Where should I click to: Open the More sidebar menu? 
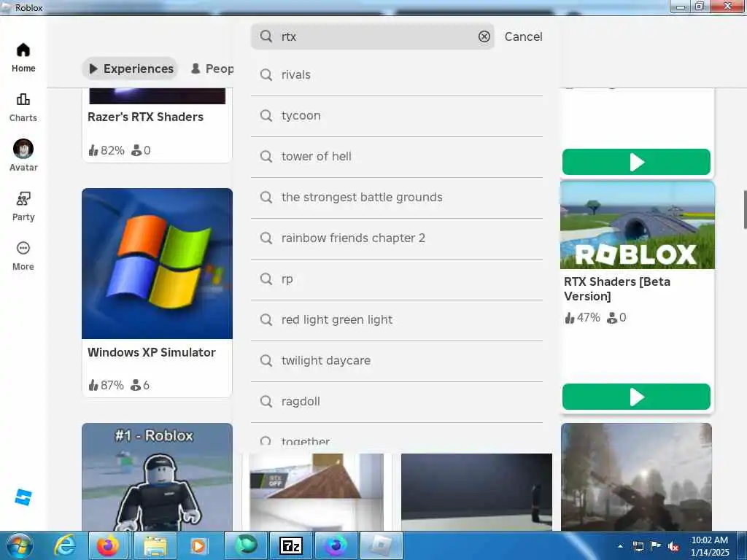tap(23, 248)
